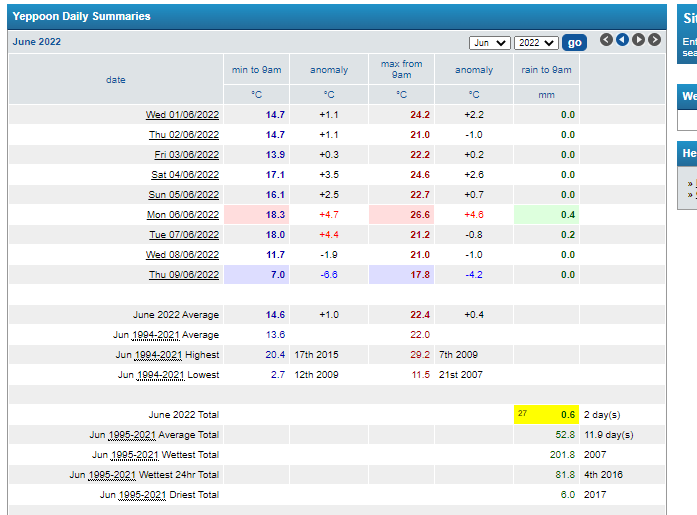Open the Thu 09/06/2022 date link
This screenshot has width=697, height=515.
click(183, 275)
